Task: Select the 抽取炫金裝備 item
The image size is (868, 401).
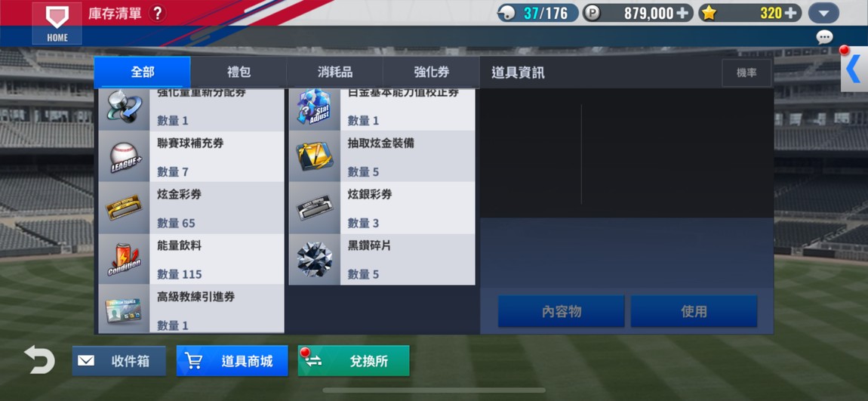Action: click(x=381, y=157)
